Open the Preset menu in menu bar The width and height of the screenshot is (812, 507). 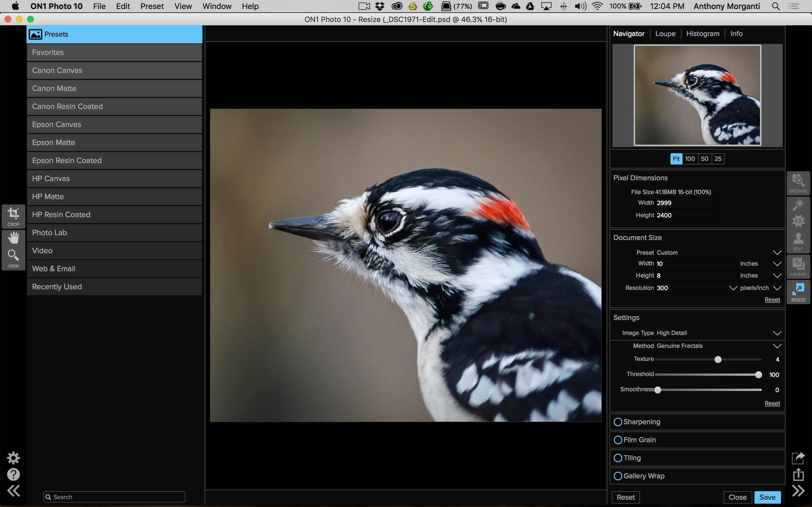point(152,6)
